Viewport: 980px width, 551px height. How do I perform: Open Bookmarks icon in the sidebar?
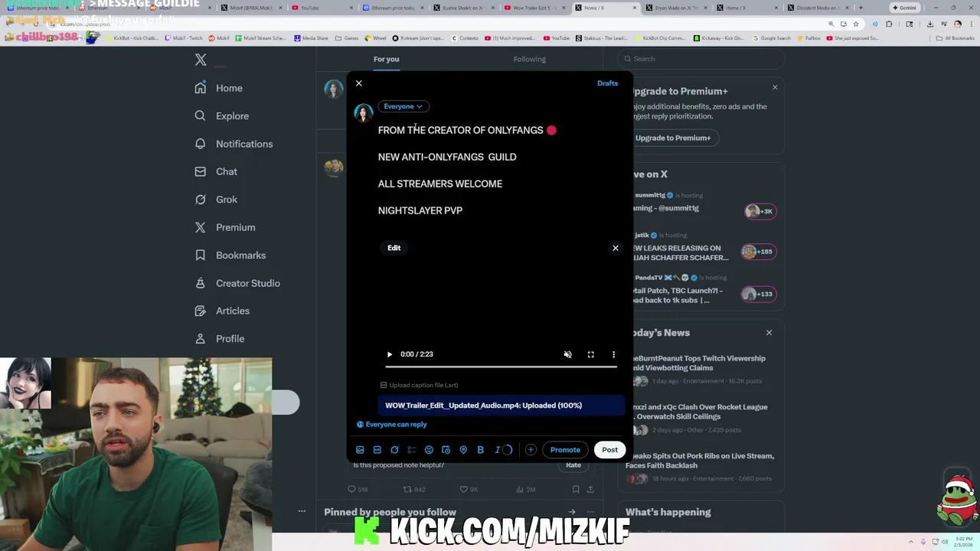(x=201, y=255)
